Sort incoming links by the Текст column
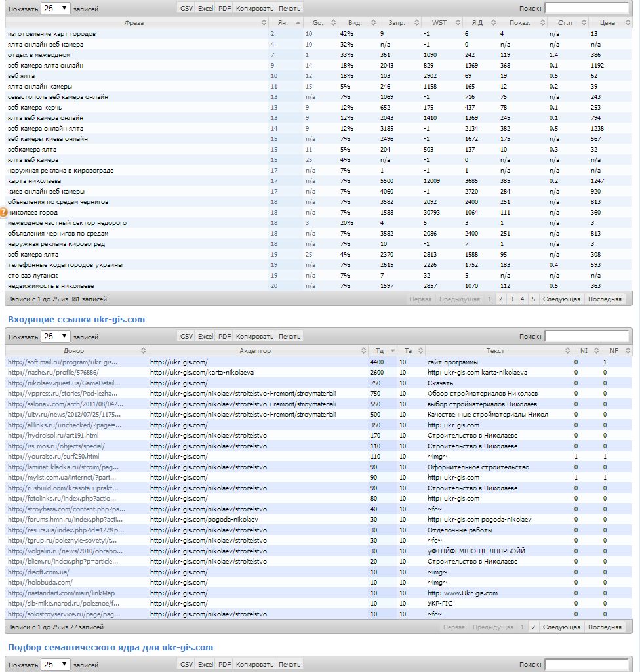This screenshot has height=672, width=640. click(495, 351)
